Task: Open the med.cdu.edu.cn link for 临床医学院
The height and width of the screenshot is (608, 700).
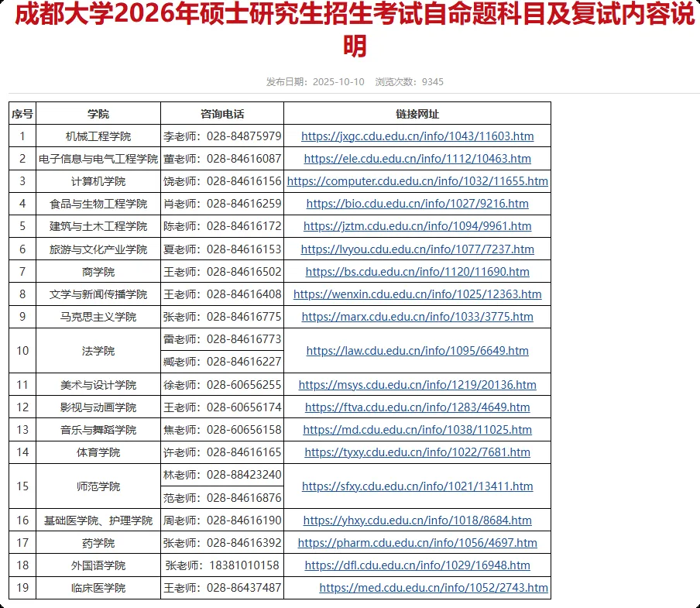Action: tap(434, 588)
